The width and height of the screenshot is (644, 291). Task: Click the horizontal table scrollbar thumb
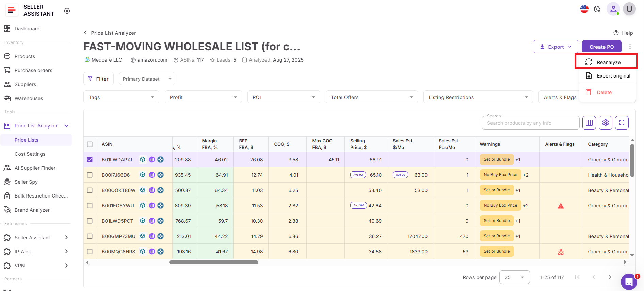pos(214,262)
